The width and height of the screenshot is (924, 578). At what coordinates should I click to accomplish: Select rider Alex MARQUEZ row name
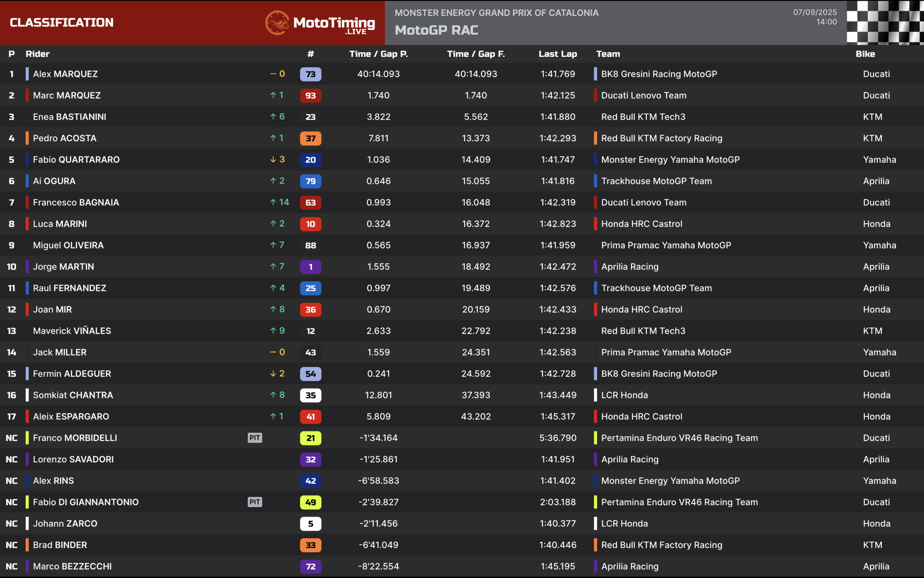coord(65,74)
